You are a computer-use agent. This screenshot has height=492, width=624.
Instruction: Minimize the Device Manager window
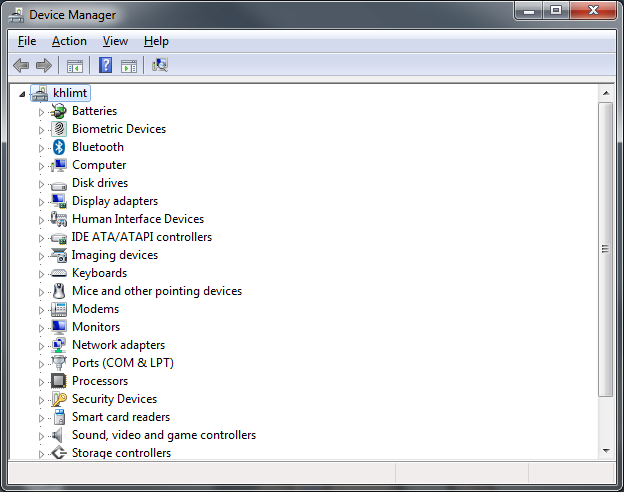[528, 10]
